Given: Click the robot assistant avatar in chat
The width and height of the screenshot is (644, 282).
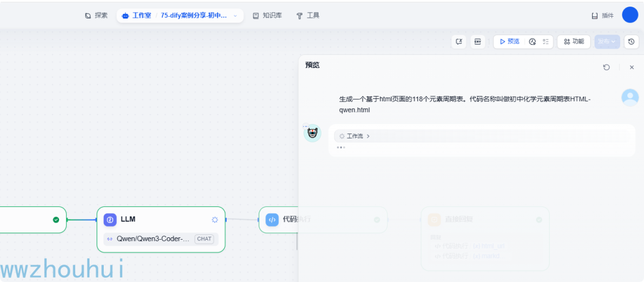Looking at the screenshot, I should [x=312, y=133].
